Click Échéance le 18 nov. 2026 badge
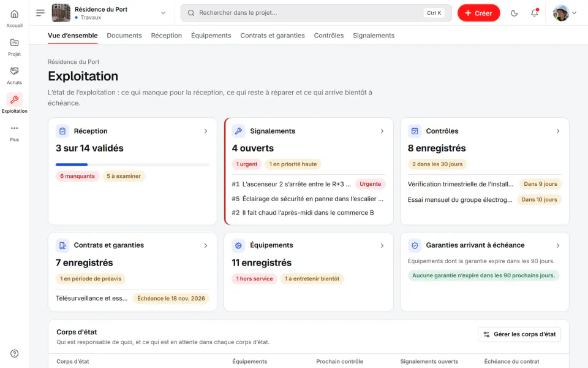 pos(171,299)
